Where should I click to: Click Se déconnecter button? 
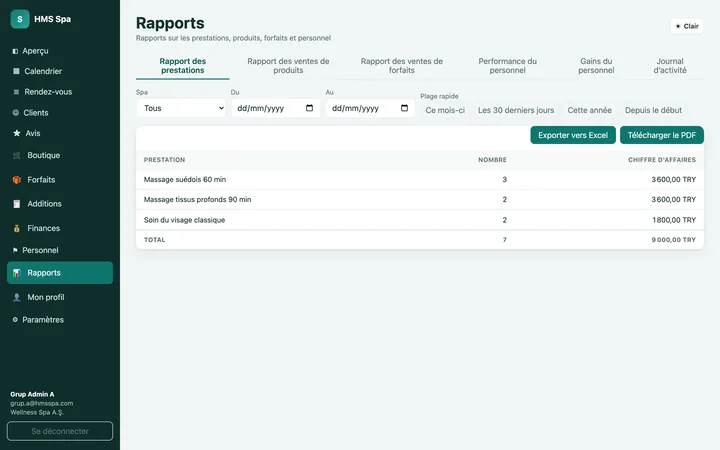point(60,431)
